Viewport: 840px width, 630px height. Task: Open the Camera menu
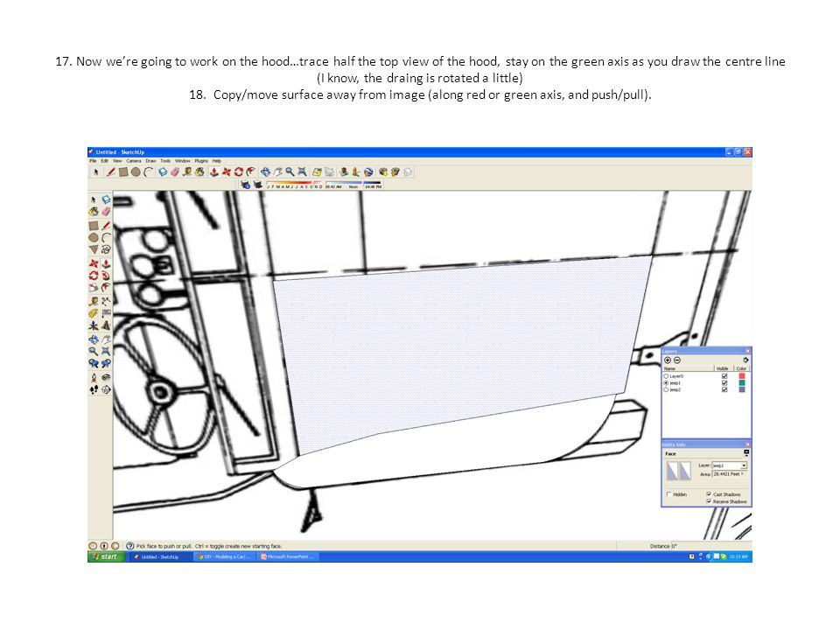134,161
